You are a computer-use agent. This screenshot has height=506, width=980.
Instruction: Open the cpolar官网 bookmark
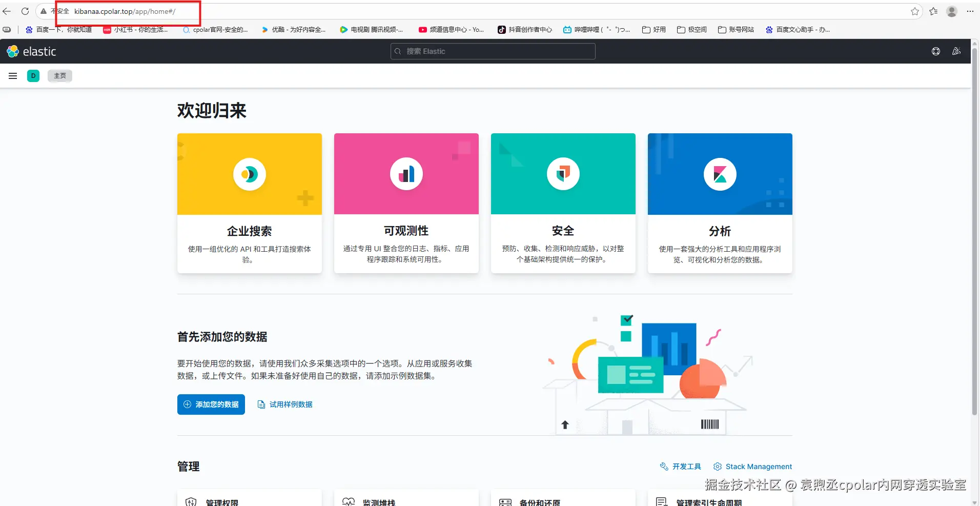click(215, 30)
